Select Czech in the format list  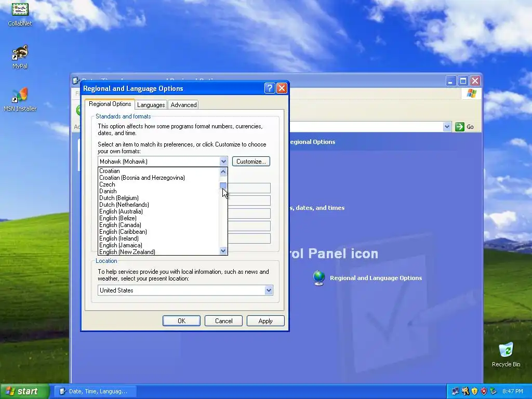(x=158, y=184)
